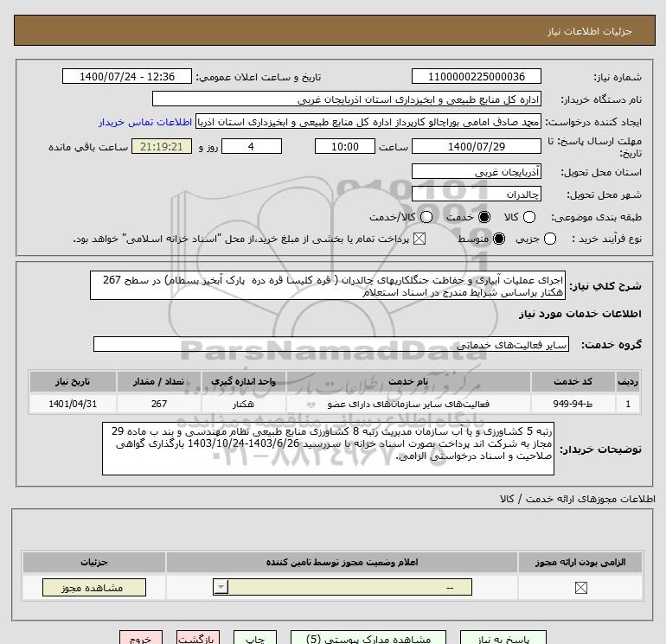Choose the جزیی purchase type radio
The image size is (666, 644).
[550, 239]
